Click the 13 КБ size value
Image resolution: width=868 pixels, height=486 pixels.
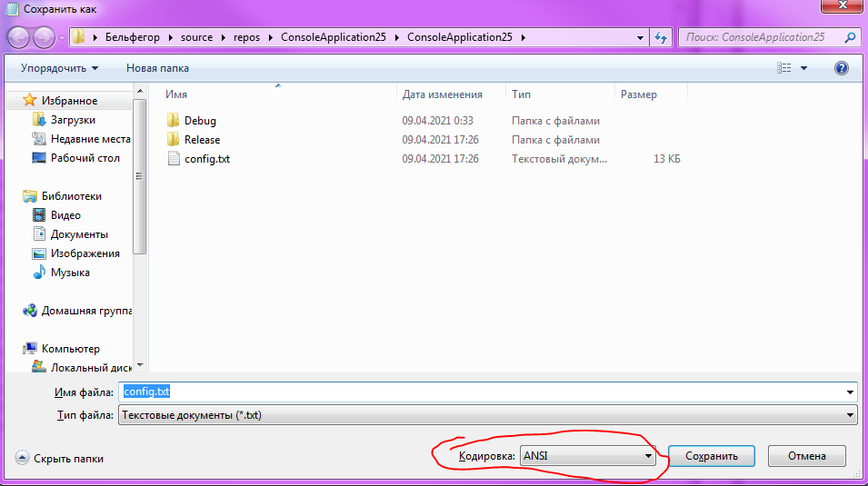click(666, 158)
